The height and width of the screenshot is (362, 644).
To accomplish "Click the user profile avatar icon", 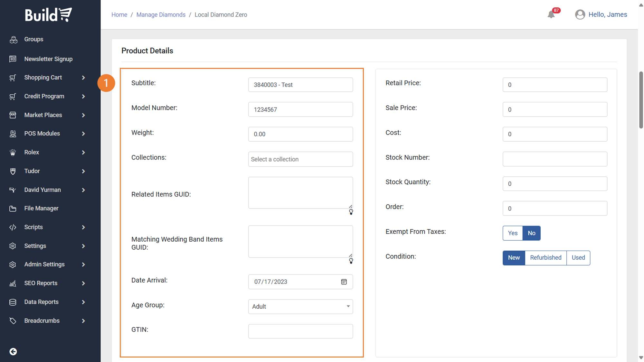I will pos(580,14).
